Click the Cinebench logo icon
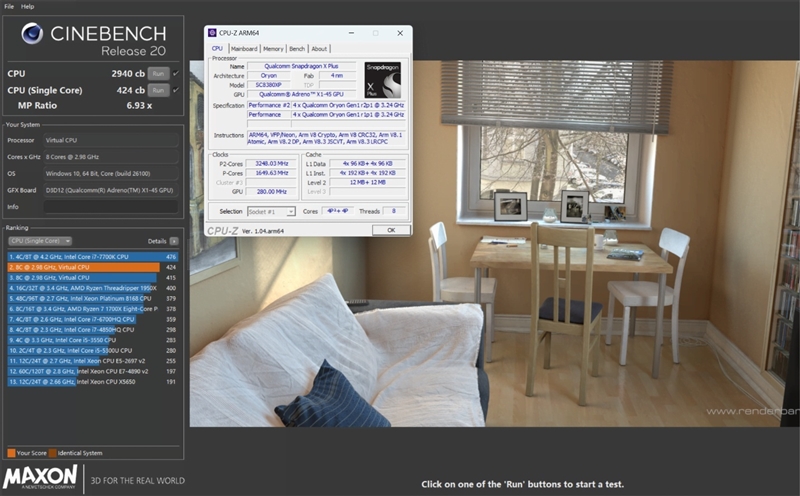 [32, 34]
